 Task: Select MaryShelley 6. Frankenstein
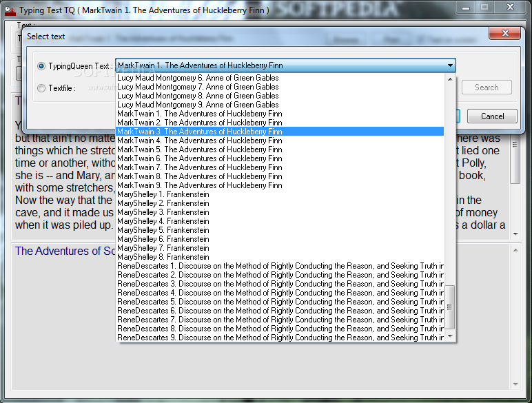(280, 239)
